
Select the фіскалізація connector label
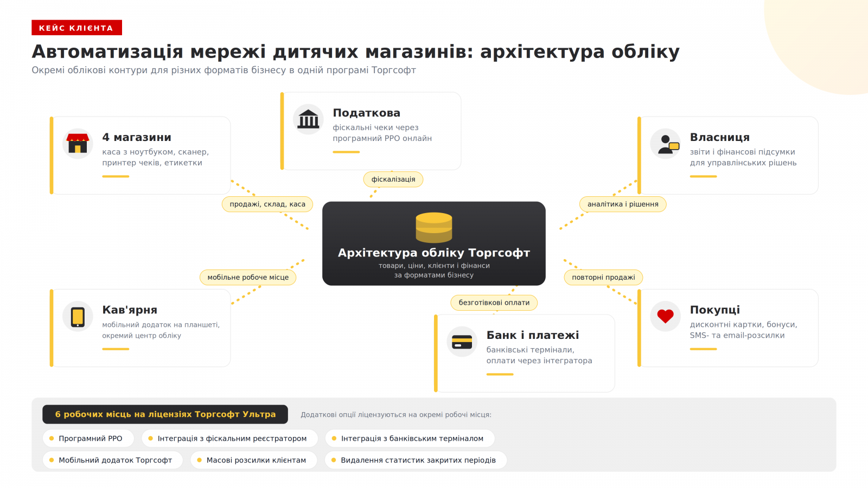click(x=393, y=179)
